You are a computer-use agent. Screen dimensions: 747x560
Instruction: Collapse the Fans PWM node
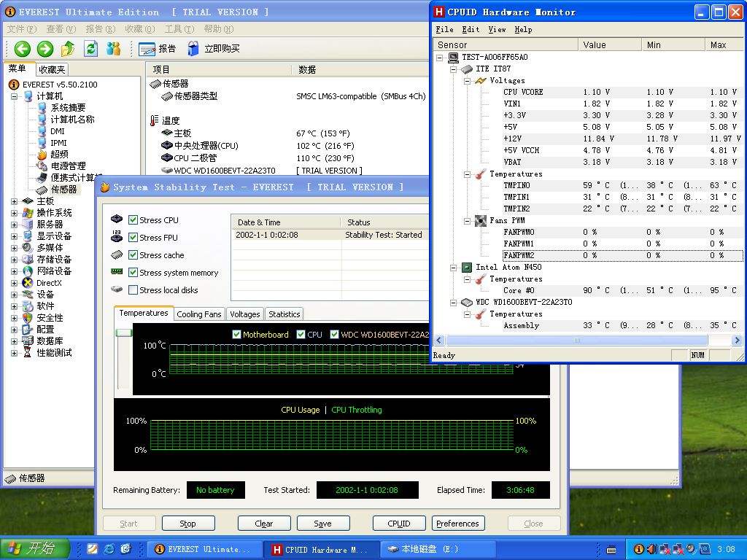coord(468,221)
